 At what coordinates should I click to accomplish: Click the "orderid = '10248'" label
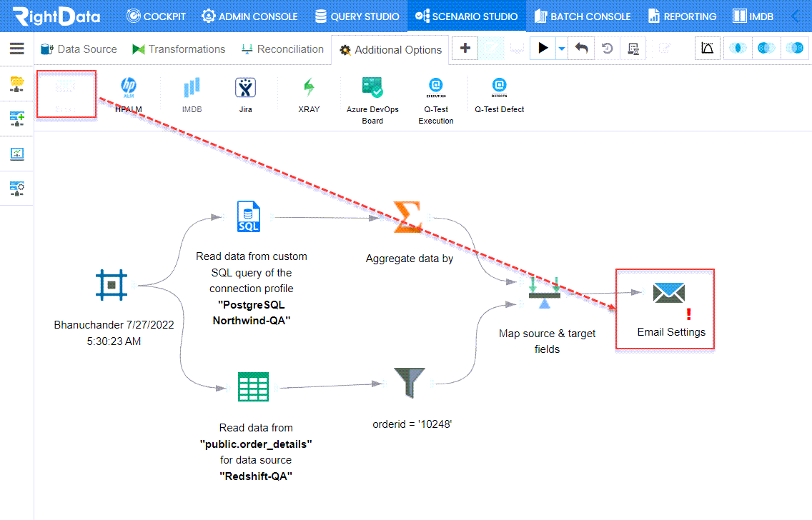(x=412, y=424)
